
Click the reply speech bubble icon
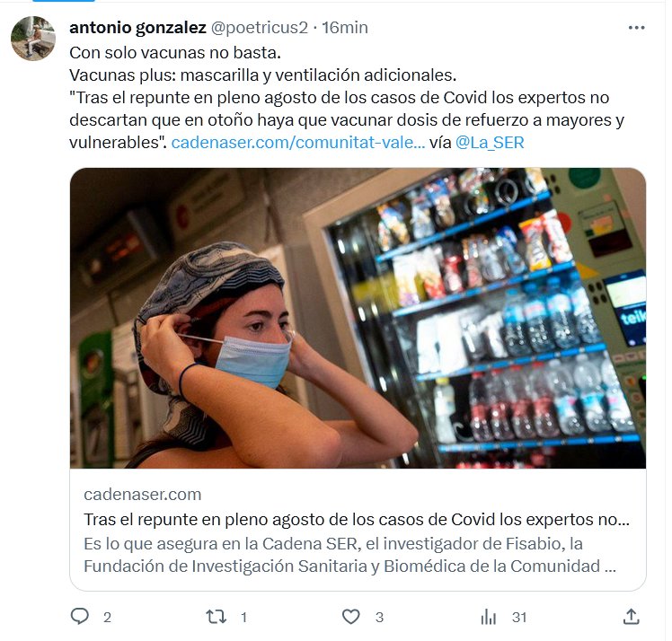[x=80, y=617]
